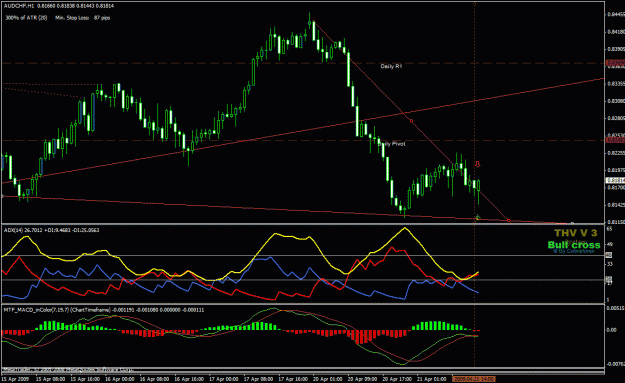Image resolution: width=625 pixels, height=383 pixels.
Task: Click the 15 Apr 16:00 time label
Action: (85, 379)
